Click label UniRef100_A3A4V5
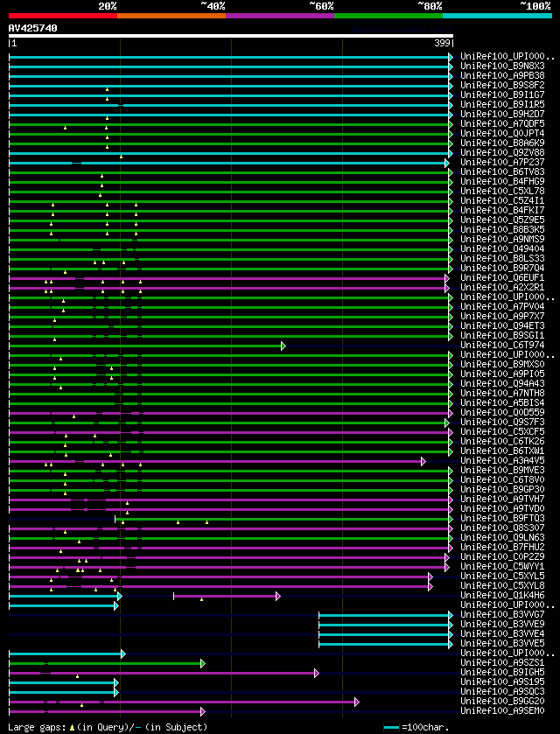The width and height of the screenshot is (560, 734). [x=502, y=461]
